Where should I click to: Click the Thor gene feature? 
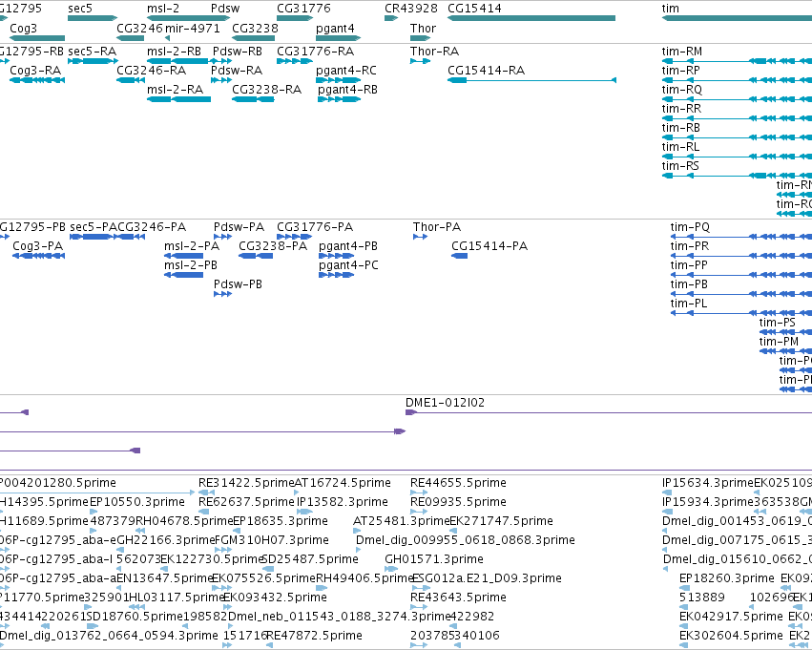pos(420,38)
